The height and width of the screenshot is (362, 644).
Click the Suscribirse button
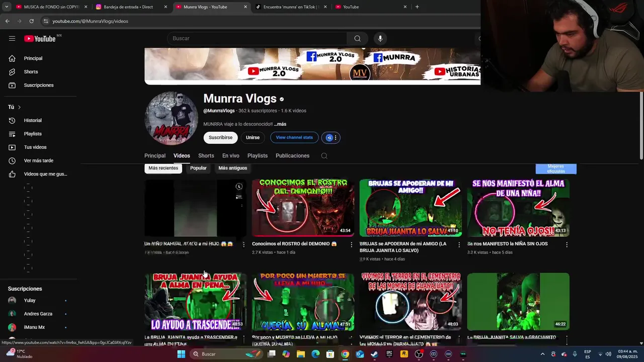click(x=220, y=138)
